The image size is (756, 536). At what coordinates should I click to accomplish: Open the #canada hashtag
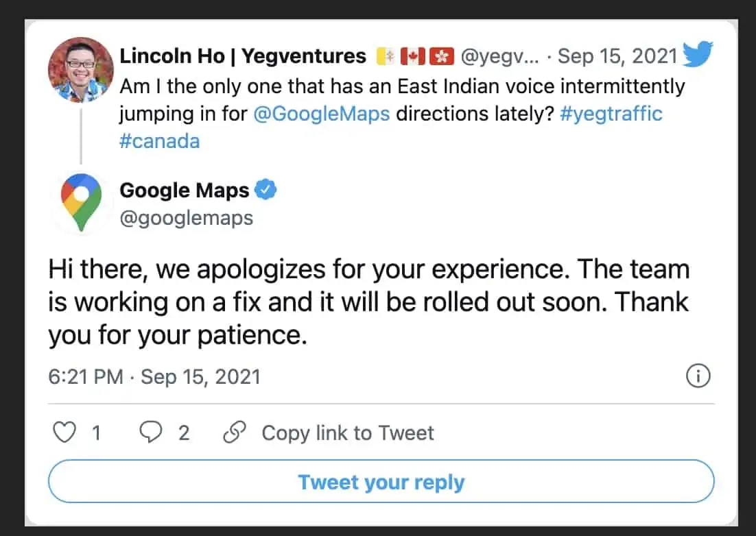click(159, 141)
